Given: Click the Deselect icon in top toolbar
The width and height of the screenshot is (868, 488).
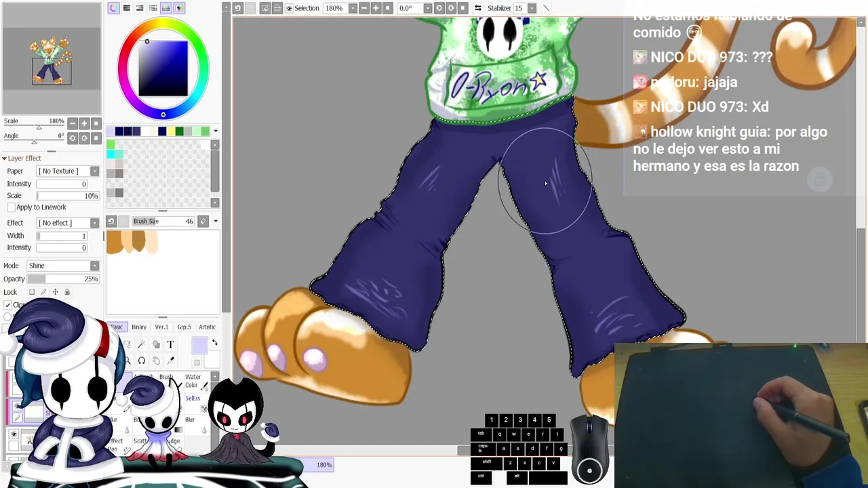Looking at the screenshot, I should tap(264, 8).
